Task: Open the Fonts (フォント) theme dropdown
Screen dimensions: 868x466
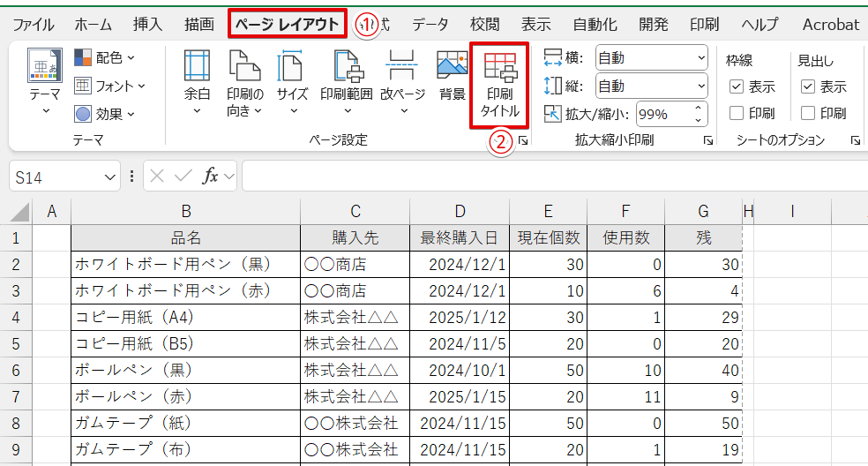Action: click(x=109, y=86)
